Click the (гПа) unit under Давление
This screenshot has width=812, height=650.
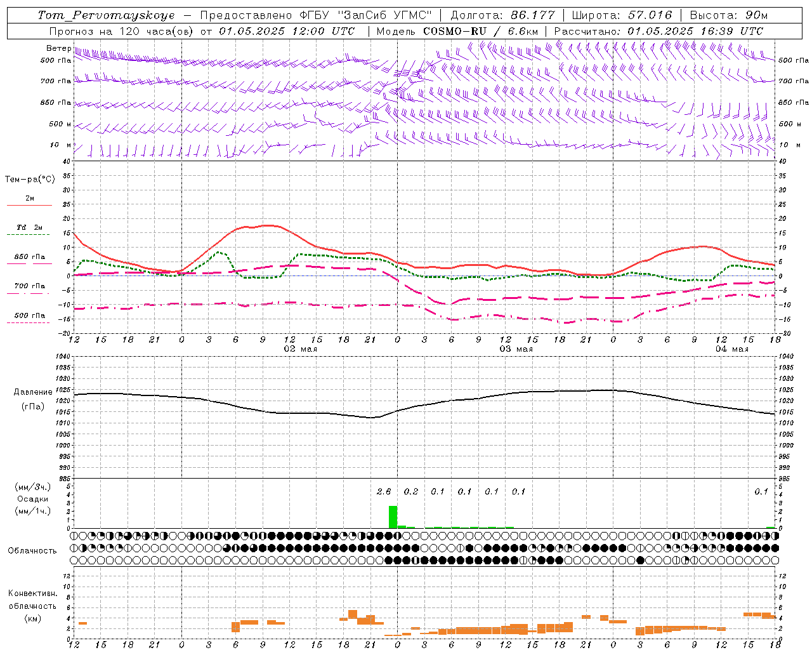point(33,406)
